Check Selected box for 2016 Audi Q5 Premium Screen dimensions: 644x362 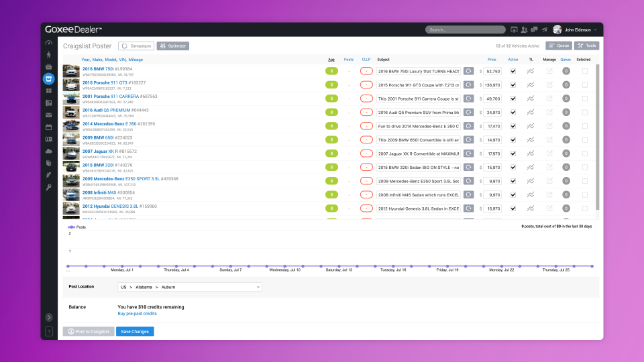click(585, 112)
